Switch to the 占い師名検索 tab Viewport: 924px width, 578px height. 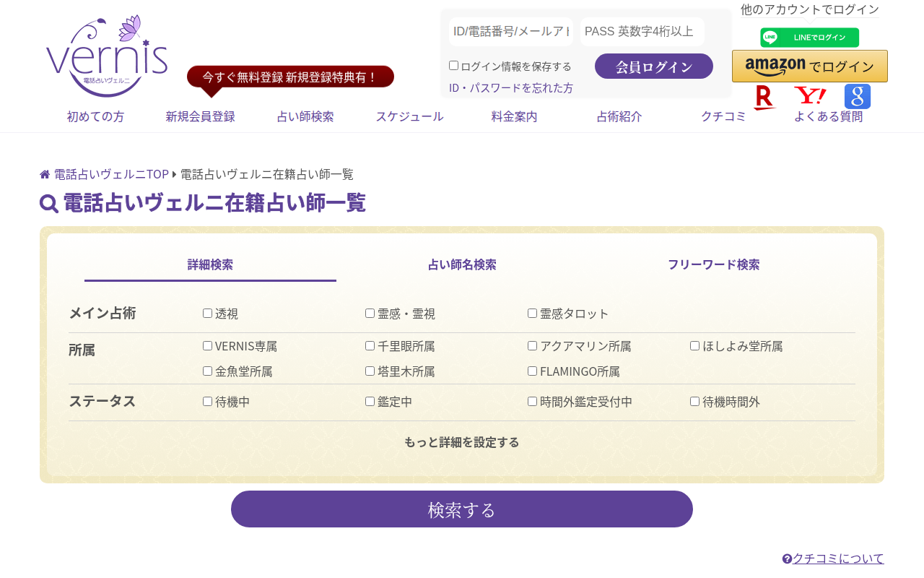(x=462, y=264)
